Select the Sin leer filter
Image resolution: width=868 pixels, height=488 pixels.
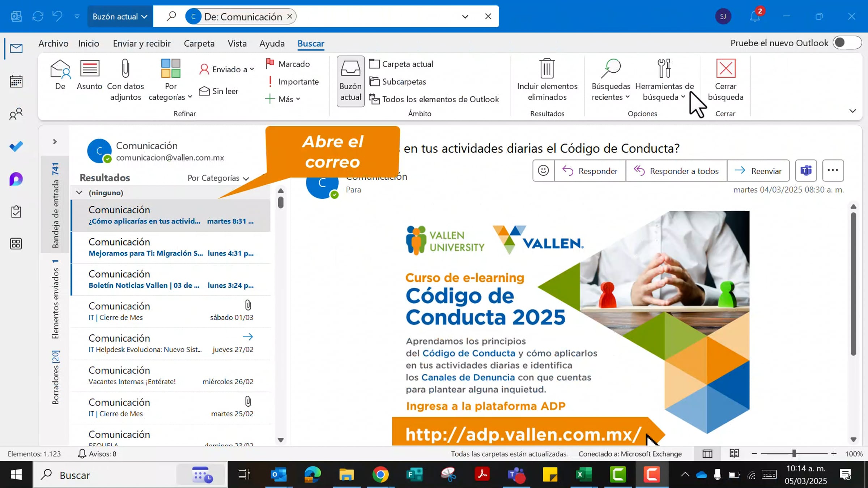[x=218, y=91]
